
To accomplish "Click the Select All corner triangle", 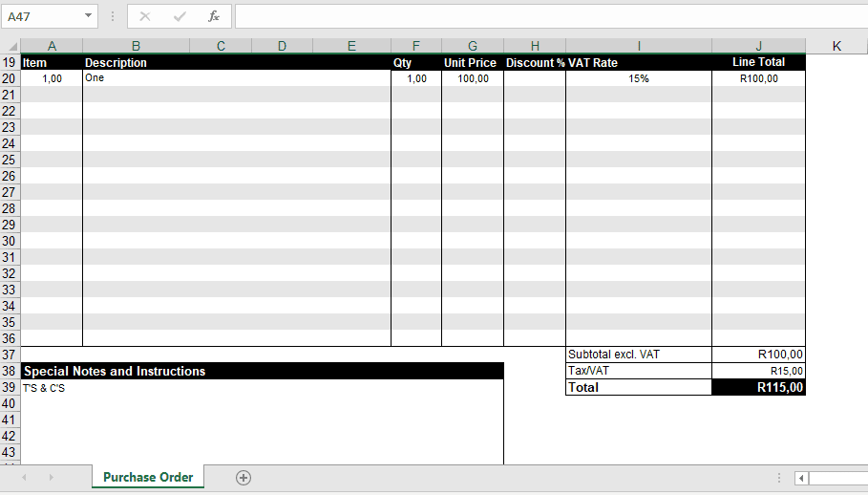I will (11, 46).
